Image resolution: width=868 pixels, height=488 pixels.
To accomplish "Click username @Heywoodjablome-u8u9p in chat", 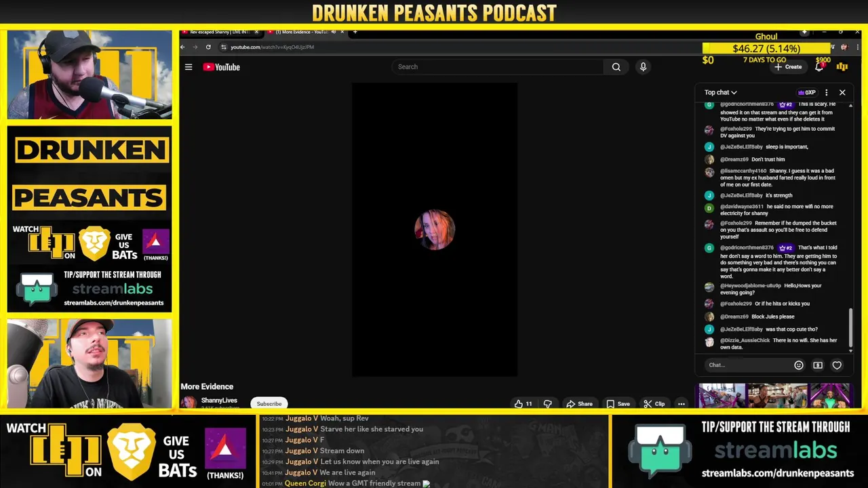I will [751, 286].
